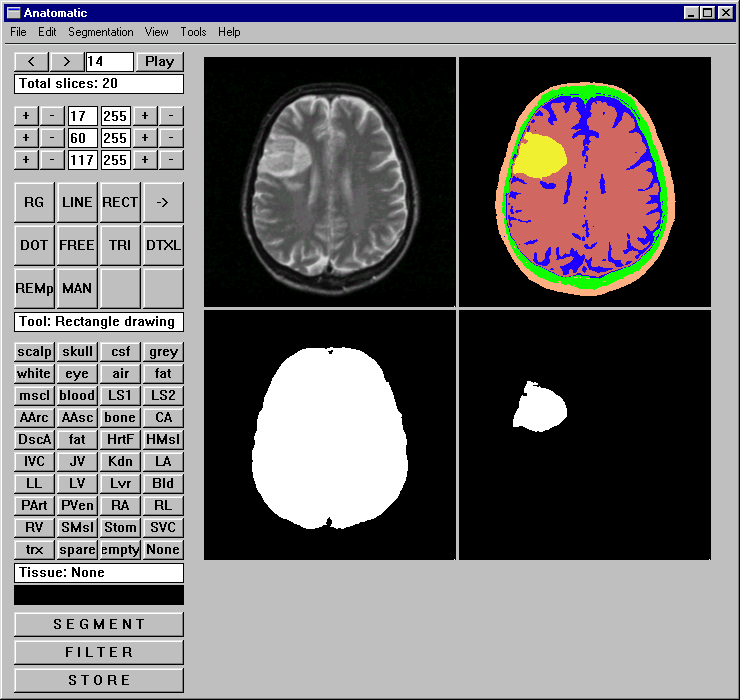Select the RECT rectangle tool
Image resolution: width=740 pixels, height=700 pixels.
(x=120, y=202)
